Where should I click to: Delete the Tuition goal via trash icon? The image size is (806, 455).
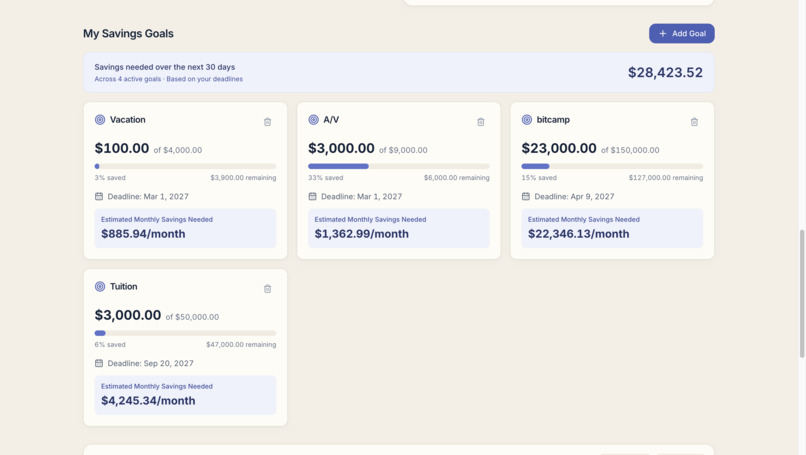pos(267,289)
